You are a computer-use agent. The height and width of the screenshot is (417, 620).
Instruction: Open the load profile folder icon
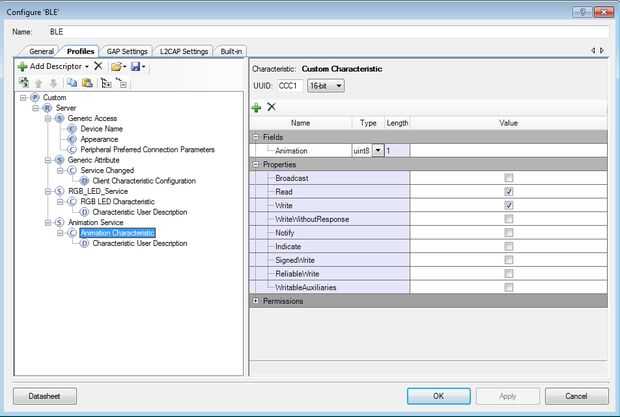click(116, 67)
